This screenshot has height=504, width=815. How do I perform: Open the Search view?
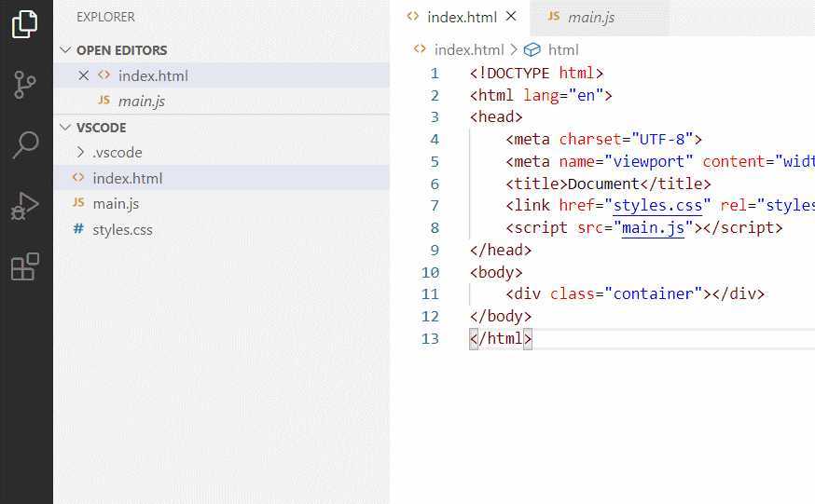pyautogui.click(x=25, y=144)
